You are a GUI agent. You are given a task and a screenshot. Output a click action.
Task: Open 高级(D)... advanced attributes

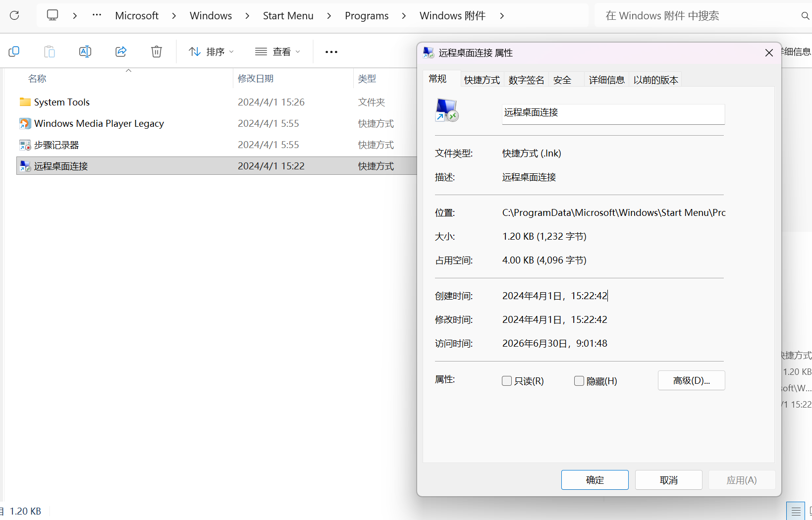tap(692, 380)
